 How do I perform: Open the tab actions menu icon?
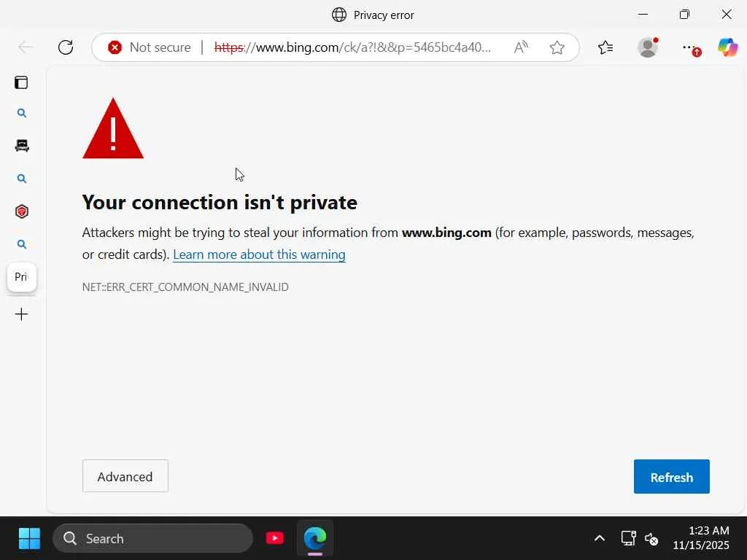click(x=21, y=82)
